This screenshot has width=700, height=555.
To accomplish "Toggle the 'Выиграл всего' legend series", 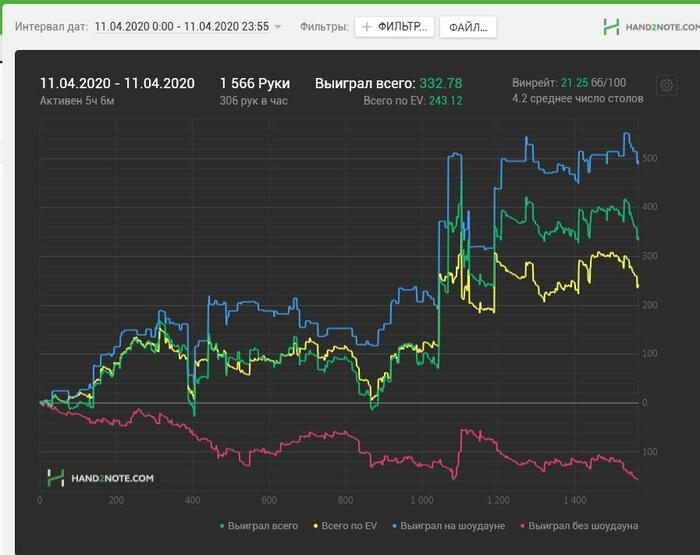I will click(259, 526).
